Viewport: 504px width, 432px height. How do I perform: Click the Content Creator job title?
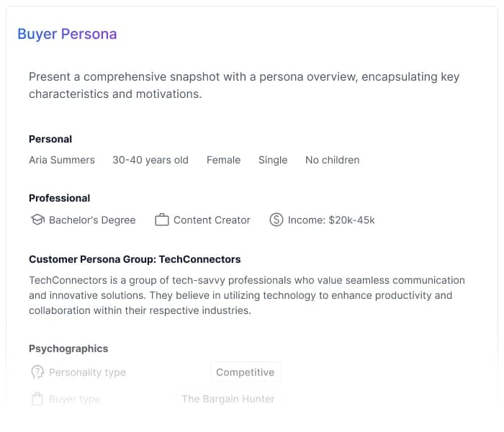212,220
